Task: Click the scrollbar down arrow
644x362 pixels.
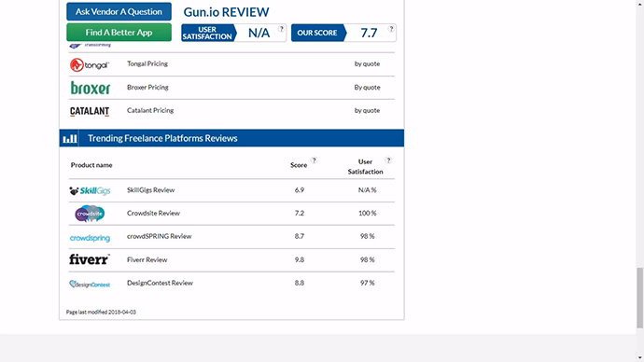Action: coord(640,358)
